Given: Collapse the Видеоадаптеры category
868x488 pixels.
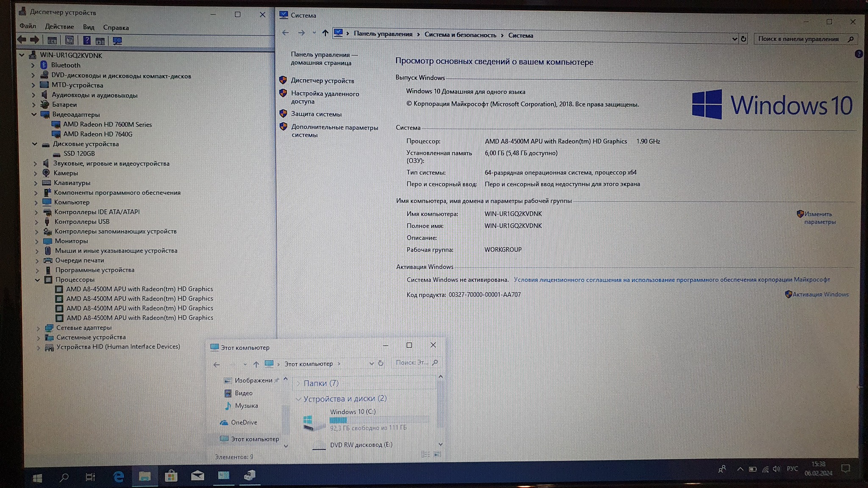Looking at the screenshot, I should point(34,114).
